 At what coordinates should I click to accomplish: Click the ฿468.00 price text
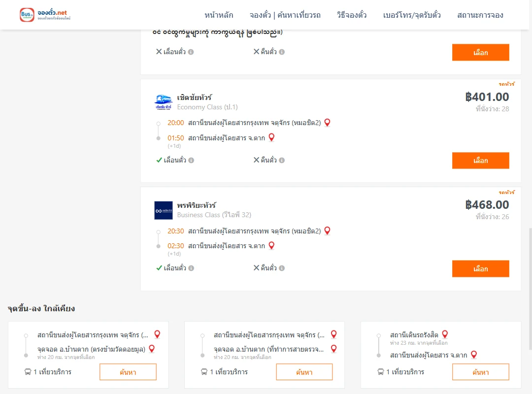point(487,205)
